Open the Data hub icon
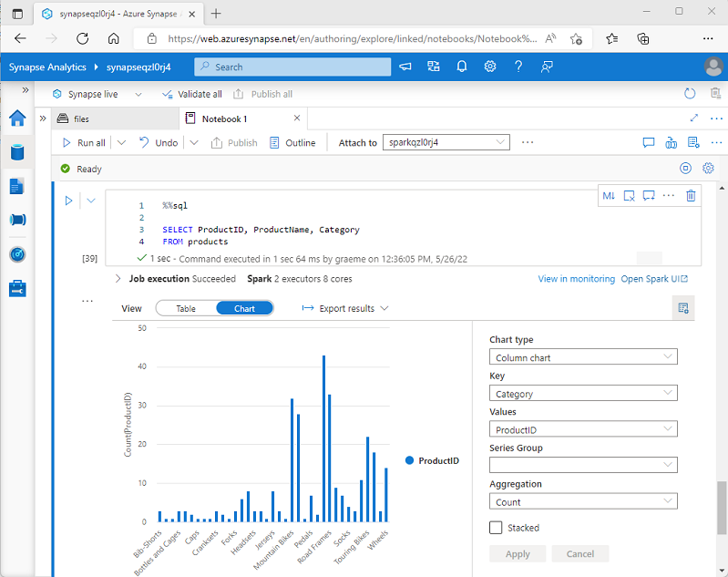This screenshot has width=728, height=577. tap(17, 152)
